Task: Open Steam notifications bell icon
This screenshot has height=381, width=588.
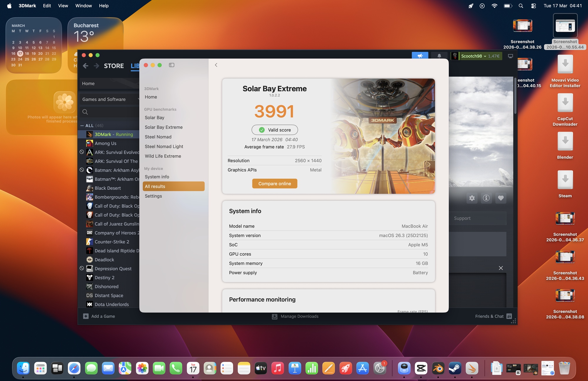Action: [439, 56]
